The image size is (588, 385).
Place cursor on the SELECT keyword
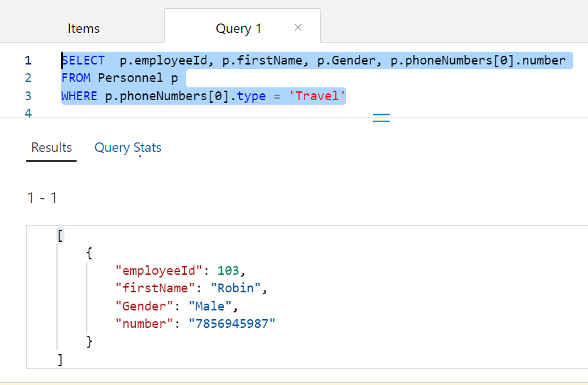pos(83,60)
